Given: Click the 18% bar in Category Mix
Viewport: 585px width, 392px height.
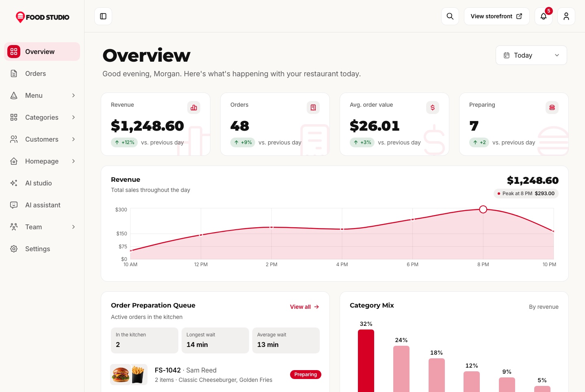Looking at the screenshot, I should click(437, 375).
